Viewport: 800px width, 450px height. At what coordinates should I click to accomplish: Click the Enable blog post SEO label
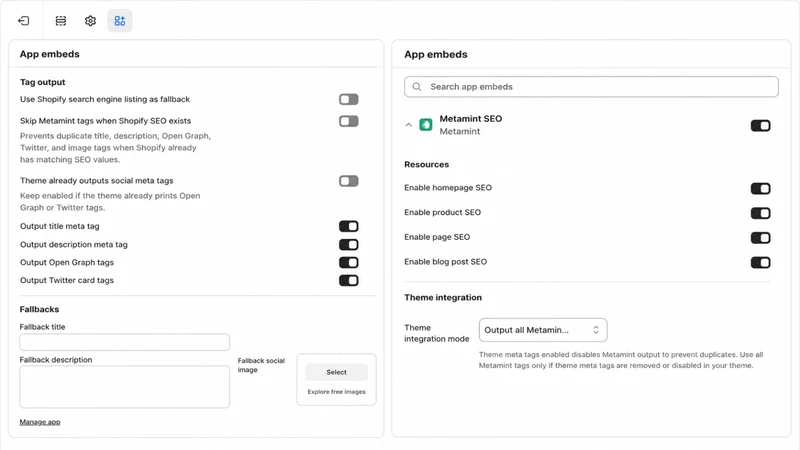click(x=445, y=262)
